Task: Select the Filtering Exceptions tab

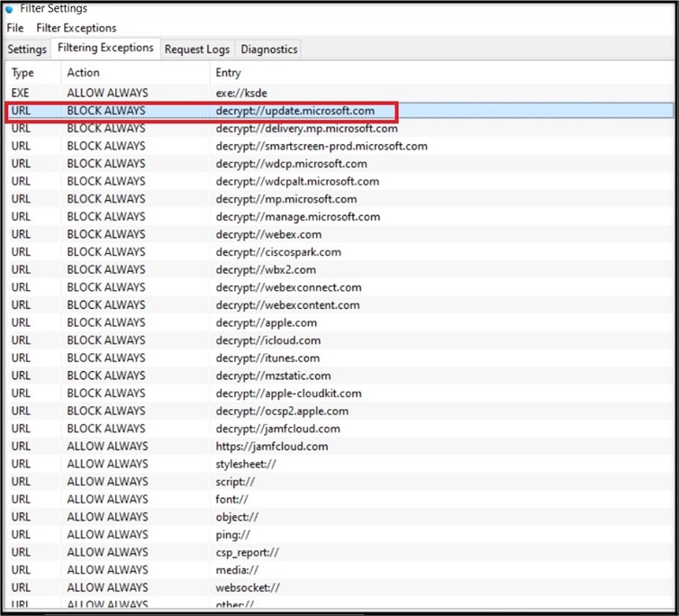Action: (x=105, y=48)
